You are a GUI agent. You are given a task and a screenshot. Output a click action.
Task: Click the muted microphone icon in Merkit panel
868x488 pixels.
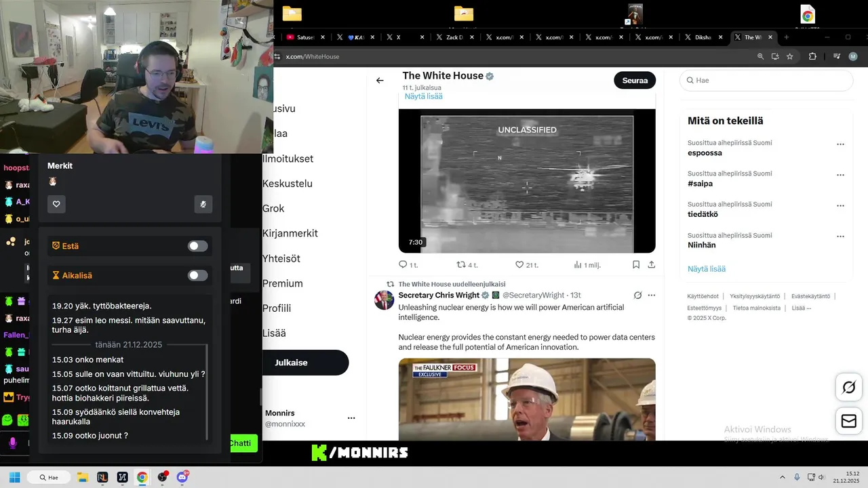[x=203, y=204]
